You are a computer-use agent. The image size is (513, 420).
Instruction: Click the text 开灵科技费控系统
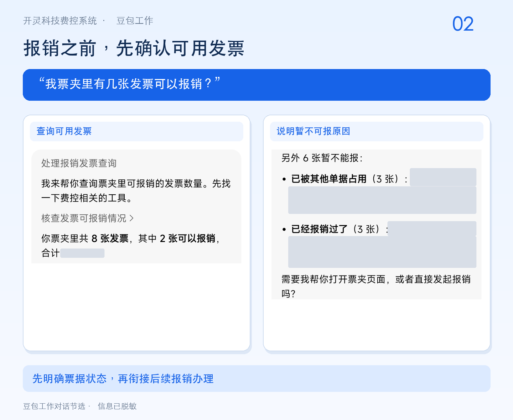(x=60, y=21)
